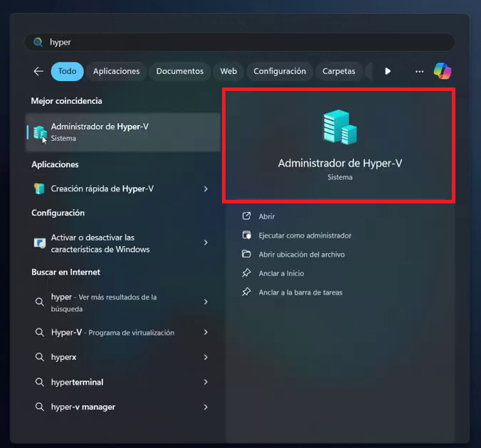This screenshot has width=481, height=448.
Task: Switch to the Web filter tab
Action: tap(228, 71)
